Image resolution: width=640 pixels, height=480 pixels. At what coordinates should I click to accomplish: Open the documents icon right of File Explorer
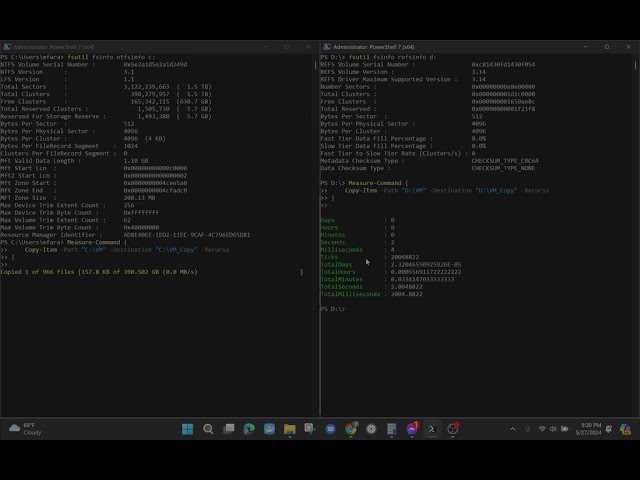coord(310,429)
